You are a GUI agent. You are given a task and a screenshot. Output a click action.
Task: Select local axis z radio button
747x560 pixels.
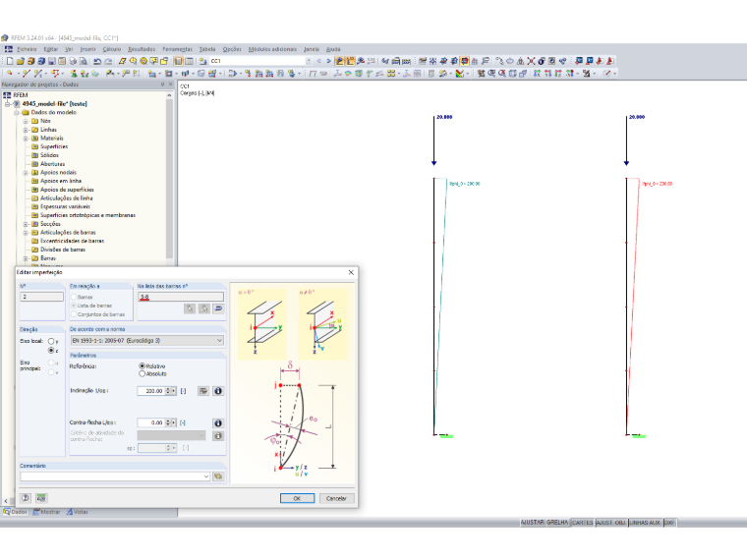click(51, 351)
